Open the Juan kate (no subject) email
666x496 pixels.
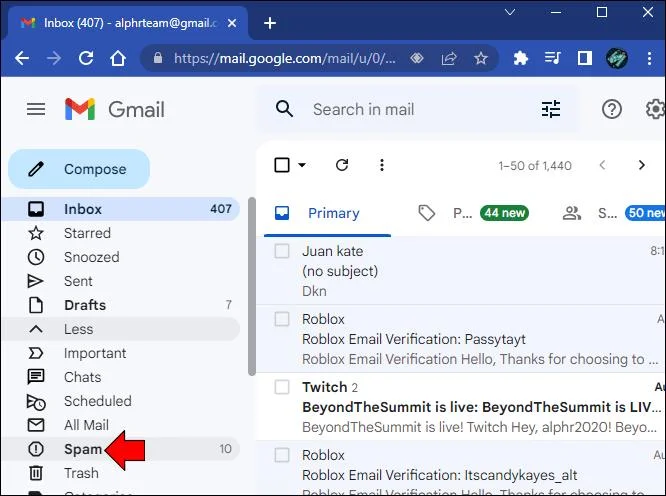point(461,271)
